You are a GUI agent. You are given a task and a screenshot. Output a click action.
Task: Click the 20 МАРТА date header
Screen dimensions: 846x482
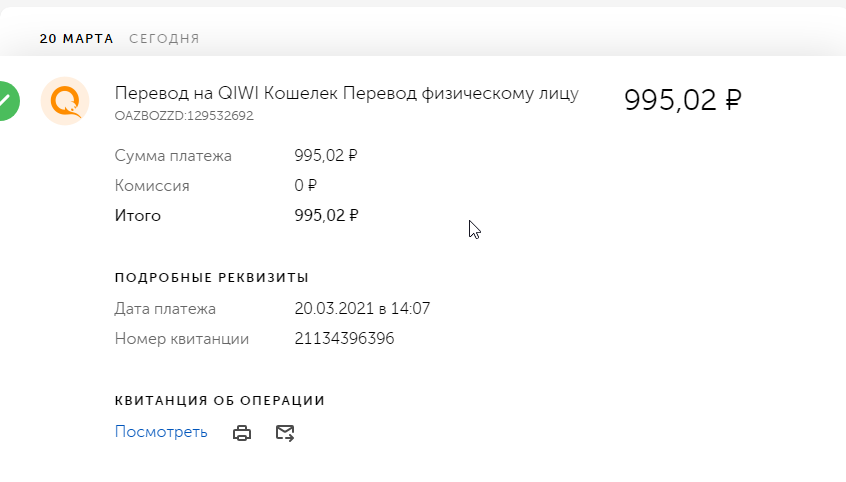click(x=77, y=39)
